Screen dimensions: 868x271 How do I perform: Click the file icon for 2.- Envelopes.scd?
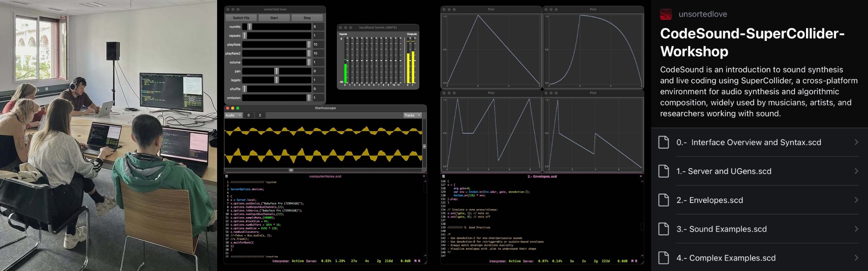pyautogui.click(x=664, y=200)
